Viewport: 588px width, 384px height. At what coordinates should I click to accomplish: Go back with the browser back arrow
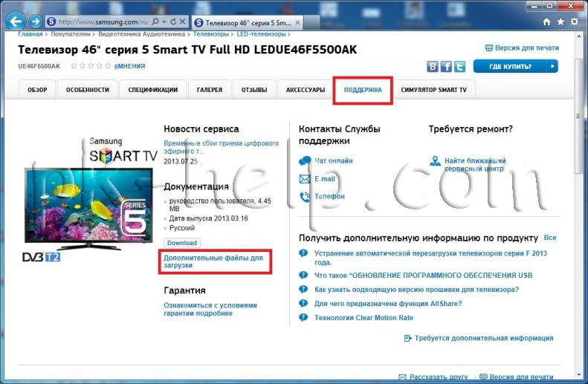(16, 22)
